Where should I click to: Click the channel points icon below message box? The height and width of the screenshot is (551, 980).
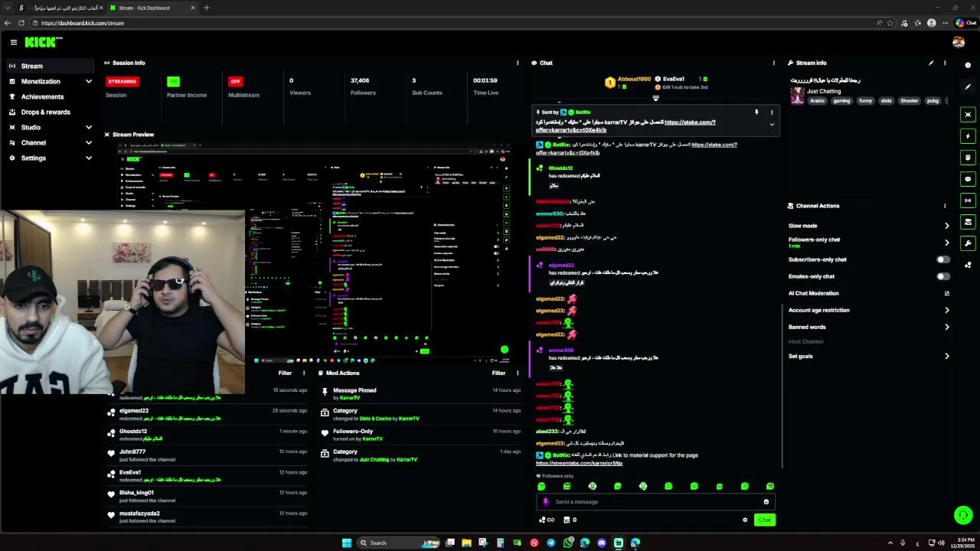[546, 520]
